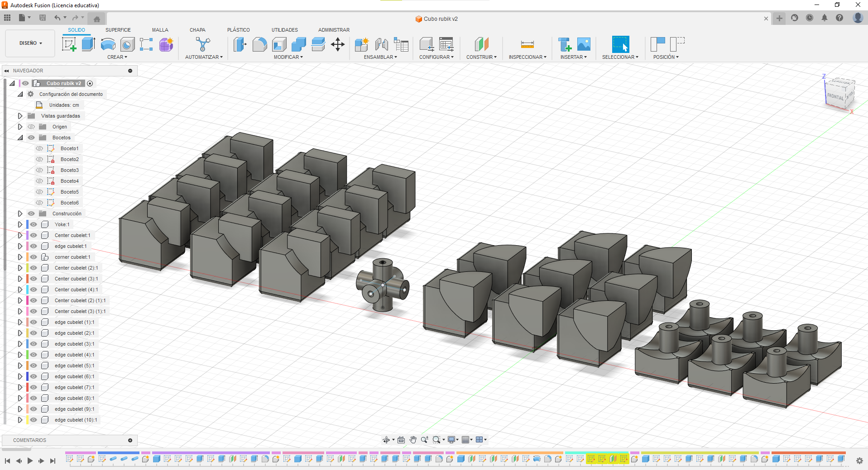Click the edge cubelet (3):1 color swatch
The width and height of the screenshot is (868, 470).
(28, 344)
